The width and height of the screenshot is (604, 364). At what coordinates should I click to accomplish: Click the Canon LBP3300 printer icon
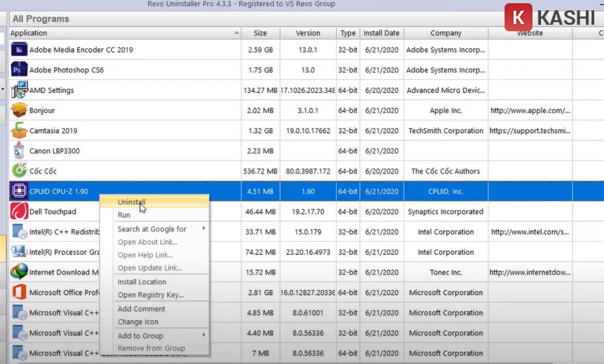(19, 151)
